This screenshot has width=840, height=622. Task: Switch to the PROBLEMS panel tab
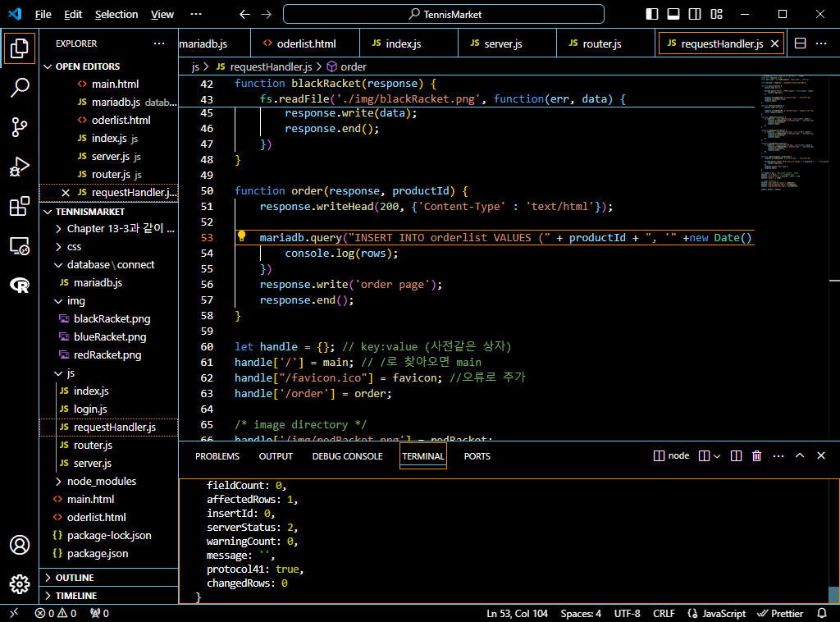pos(217,456)
